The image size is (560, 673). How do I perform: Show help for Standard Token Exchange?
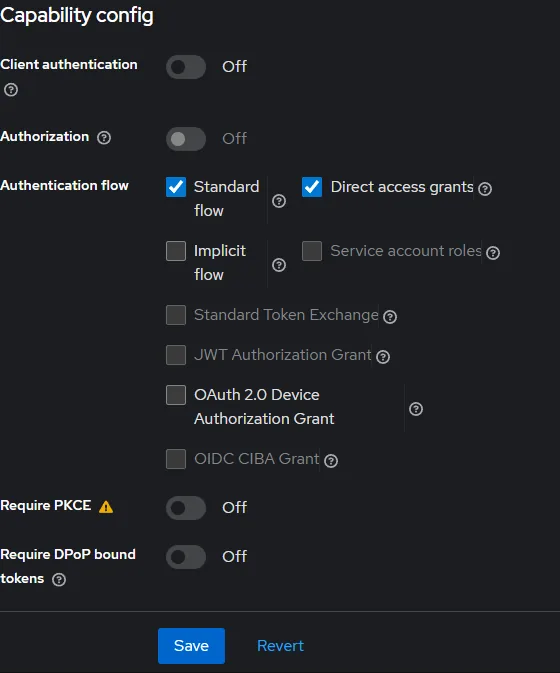[x=390, y=317]
